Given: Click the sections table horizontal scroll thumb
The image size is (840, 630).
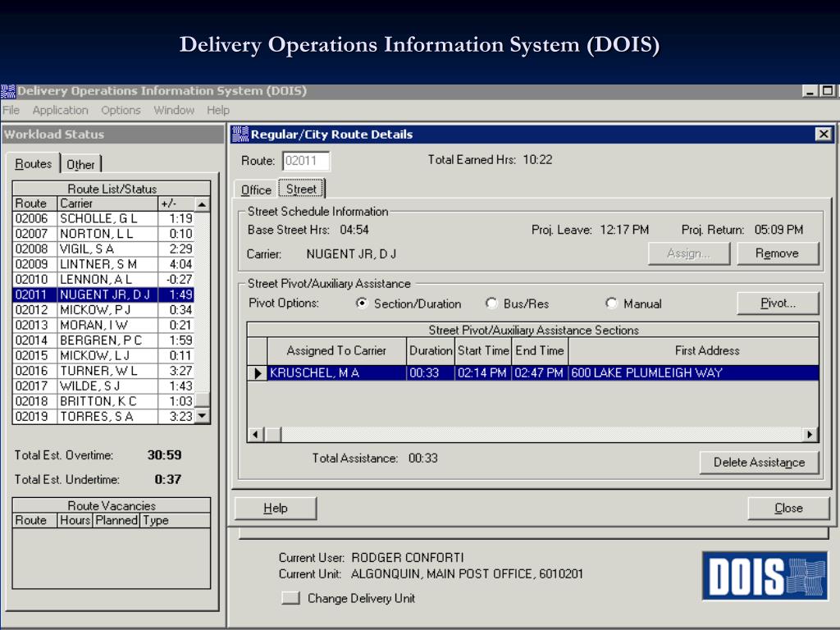Looking at the screenshot, I should point(273,435).
